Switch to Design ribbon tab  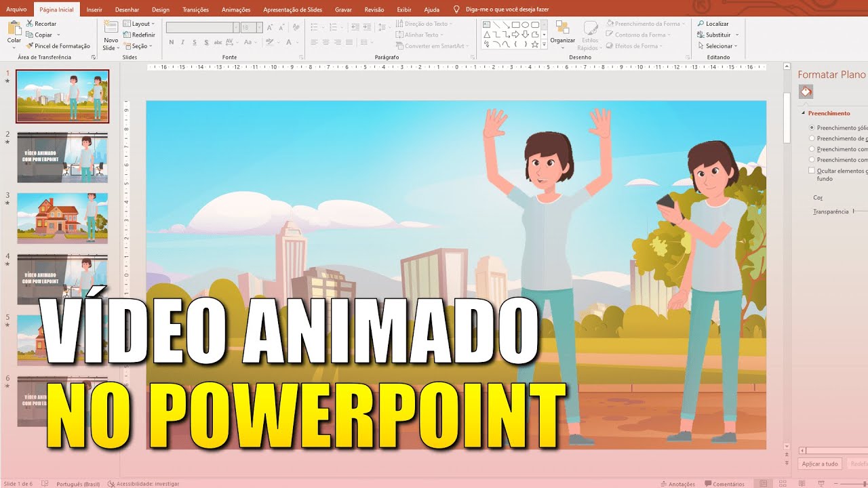pos(161,9)
